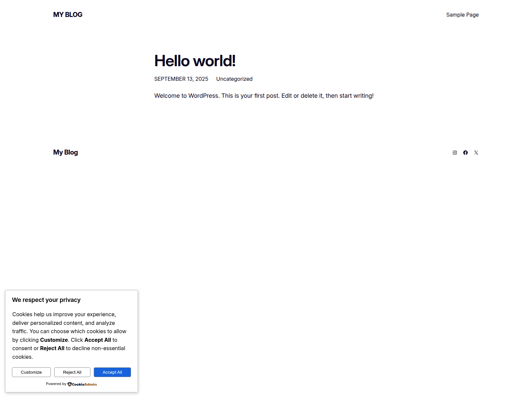Click the 'Cookies help us improve' banner paragraph
This screenshot has width=532, height=399.
(x=69, y=335)
